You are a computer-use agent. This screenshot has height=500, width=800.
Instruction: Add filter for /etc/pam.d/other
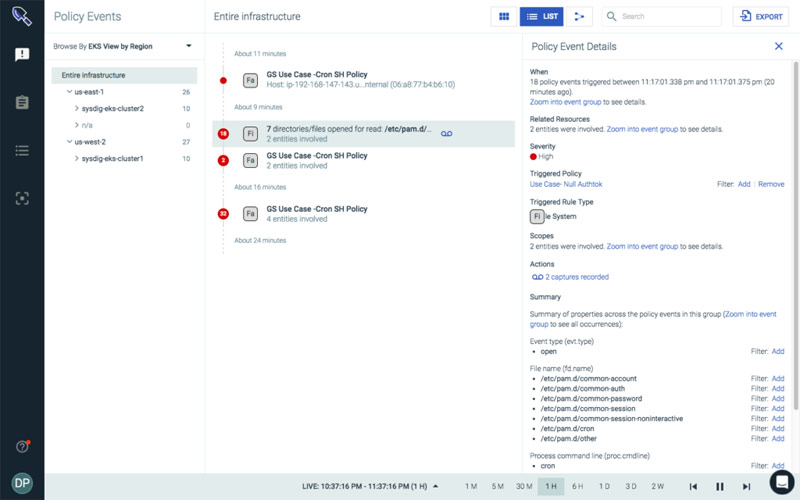point(778,439)
